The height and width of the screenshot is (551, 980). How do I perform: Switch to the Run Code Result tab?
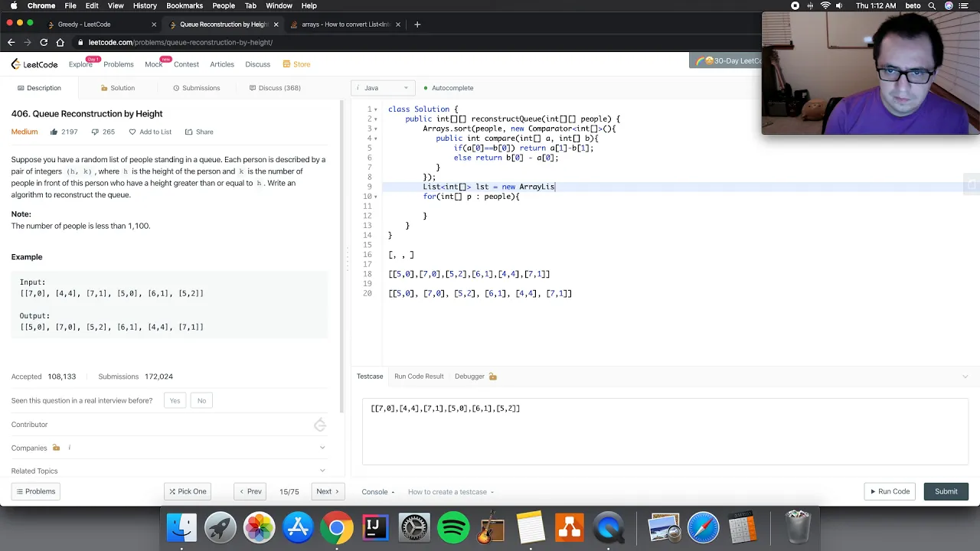(x=419, y=377)
